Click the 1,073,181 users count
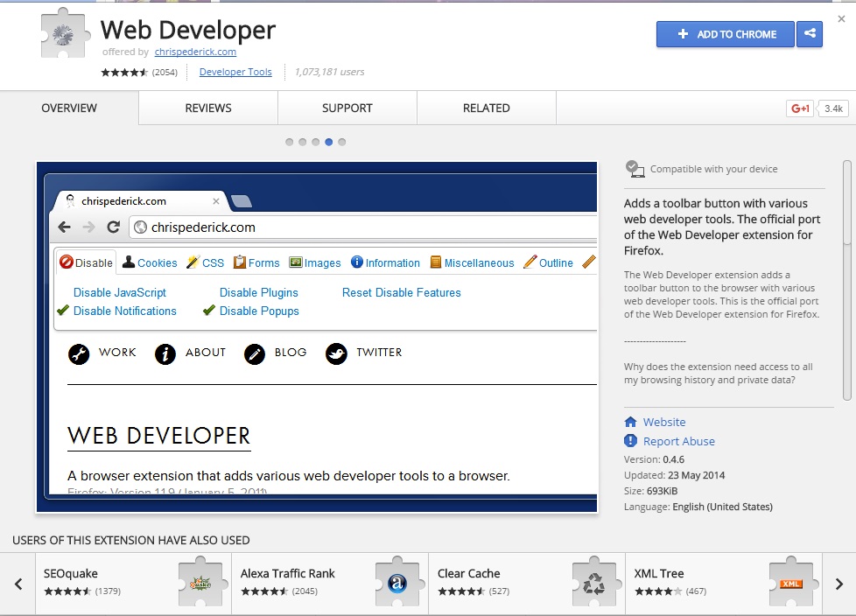856x616 pixels. [329, 72]
